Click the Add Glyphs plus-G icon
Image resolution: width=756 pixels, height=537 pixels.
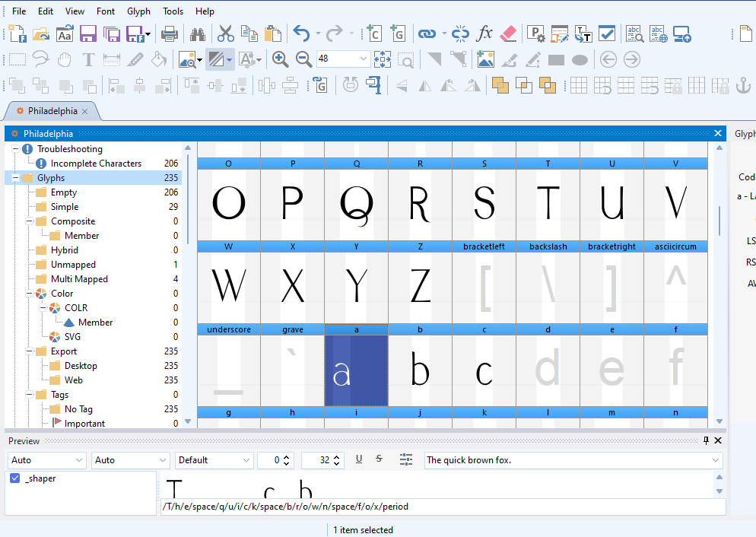397,34
